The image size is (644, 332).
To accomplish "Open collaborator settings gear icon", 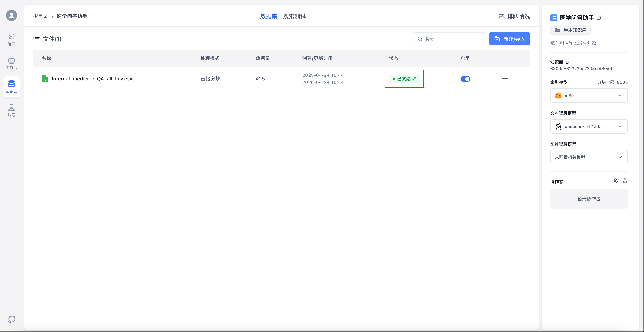I will pos(616,180).
